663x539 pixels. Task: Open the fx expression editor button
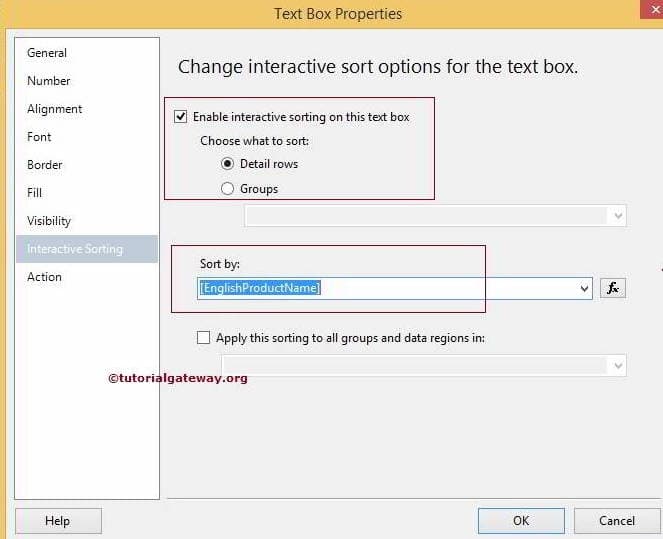pyautogui.click(x=613, y=288)
